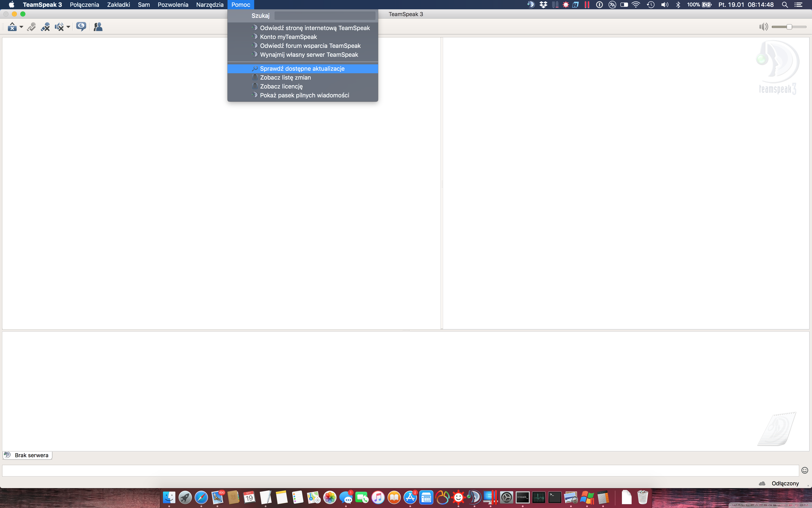This screenshot has height=508, width=812.
Task: Click the red sun-face menu bar icon
Action: 566,5
